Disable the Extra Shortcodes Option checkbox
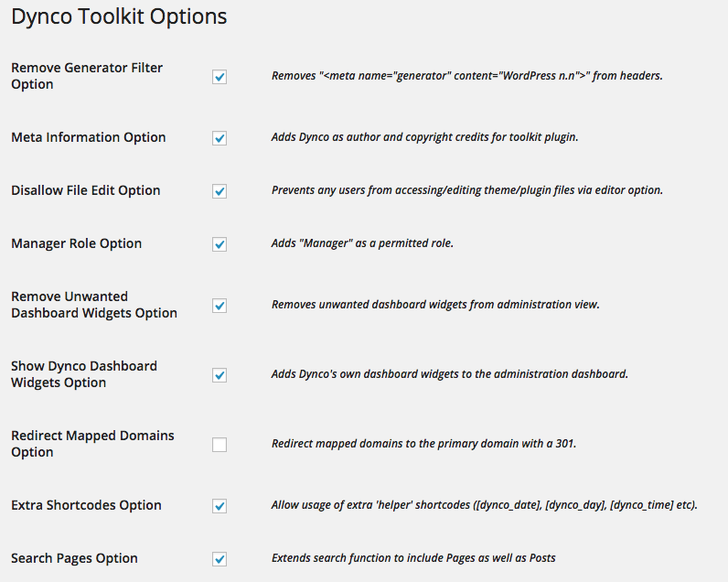The height and width of the screenshot is (582, 728). pos(219,506)
